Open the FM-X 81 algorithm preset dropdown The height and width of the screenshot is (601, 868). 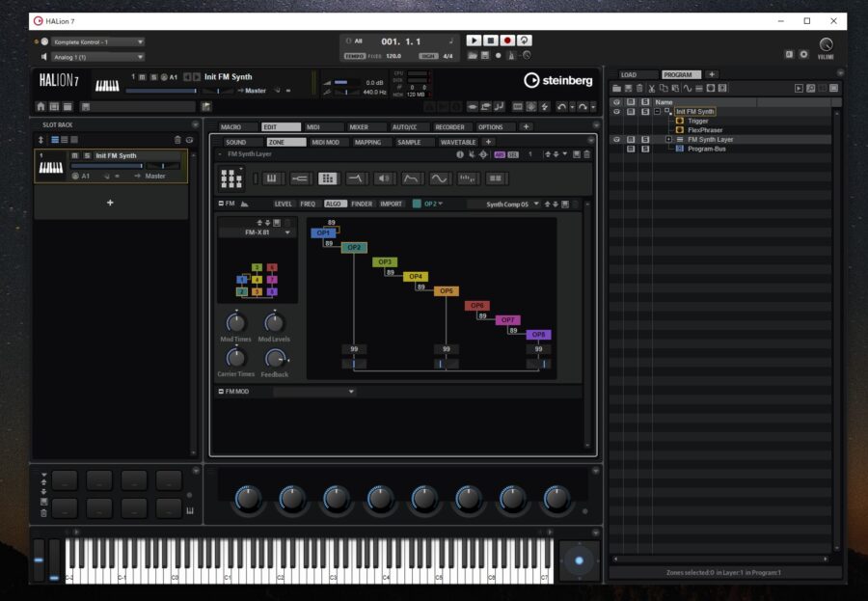coord(257,232)
